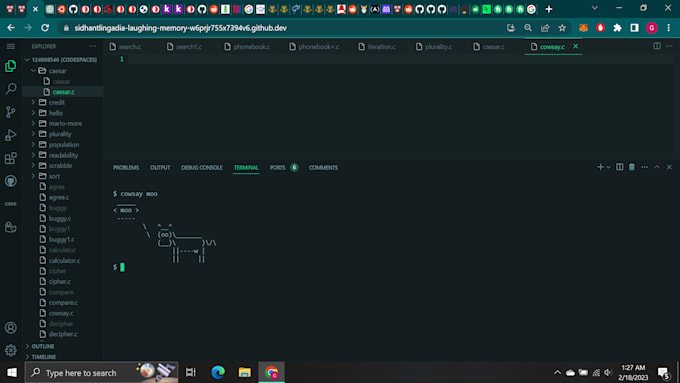Open the DEBUG CONSOLE panel tab
The width and height of the screenshot is (680, 383).
(202, 167)
